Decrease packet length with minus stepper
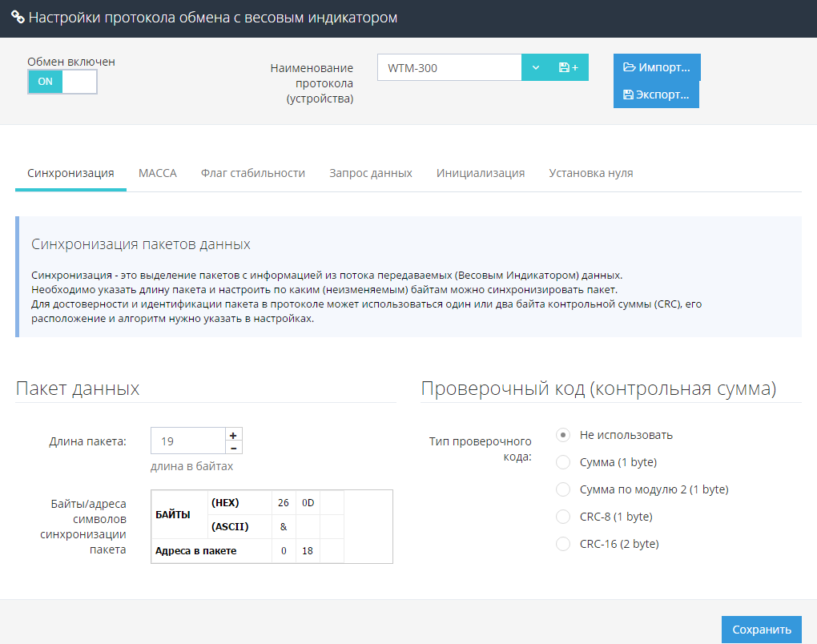This screenshot has height=644, width=817. [x=233, y=448]
